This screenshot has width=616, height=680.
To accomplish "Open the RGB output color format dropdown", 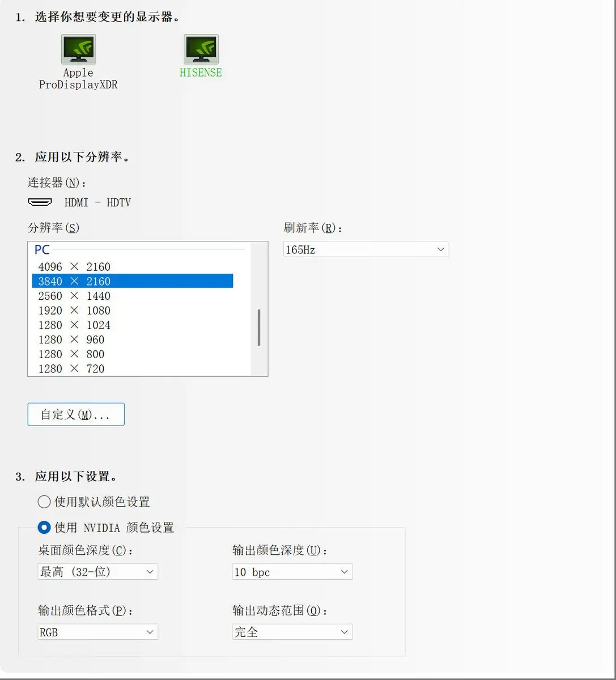I will click(x=97, y=632).
